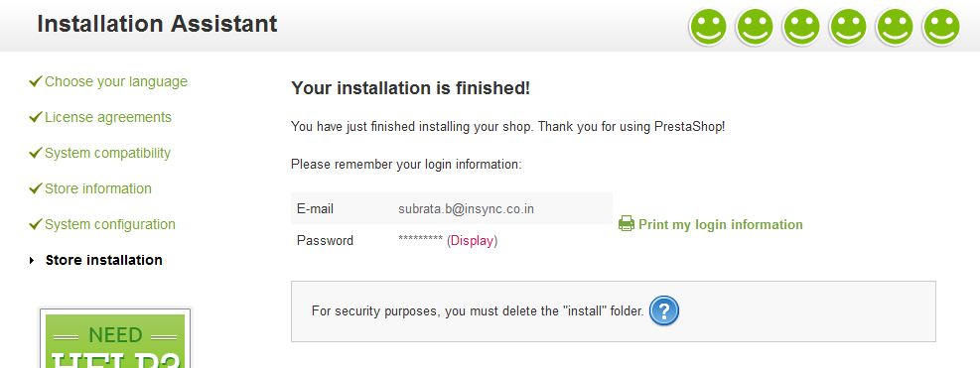Open License agreements step
The image size is (980, 368).
click(107, 117)
